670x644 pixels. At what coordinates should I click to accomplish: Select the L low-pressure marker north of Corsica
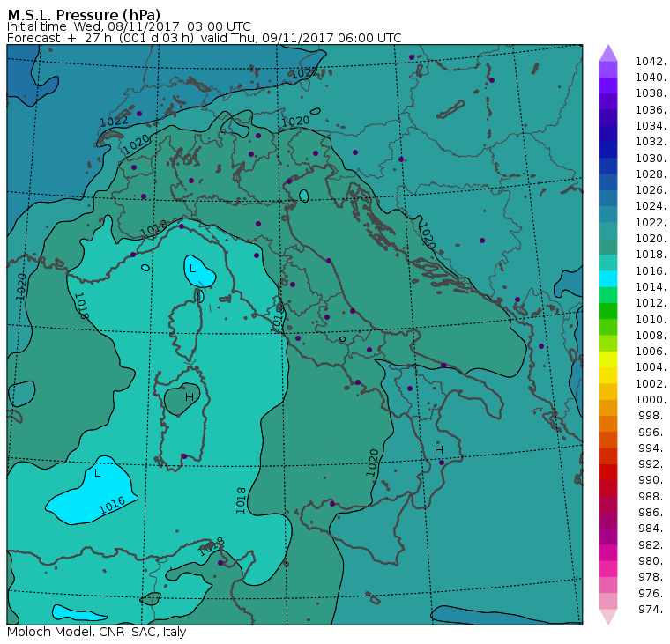pos(192,269)
